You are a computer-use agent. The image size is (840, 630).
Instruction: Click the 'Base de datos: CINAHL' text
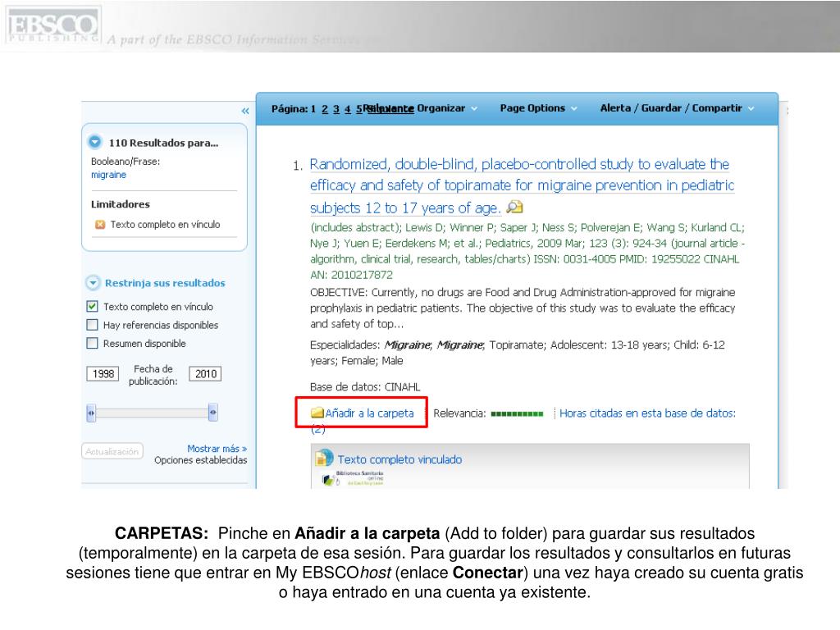tap(365, 387)
